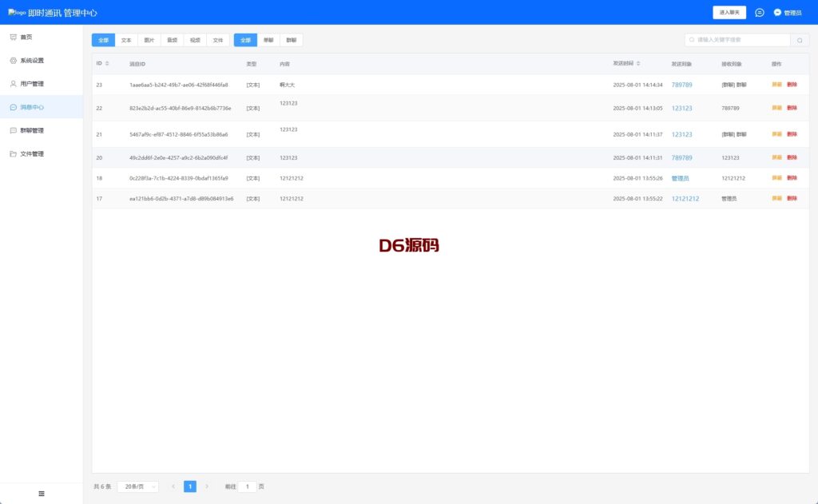Select the 单聊 chat type filter

coord(268,40)
